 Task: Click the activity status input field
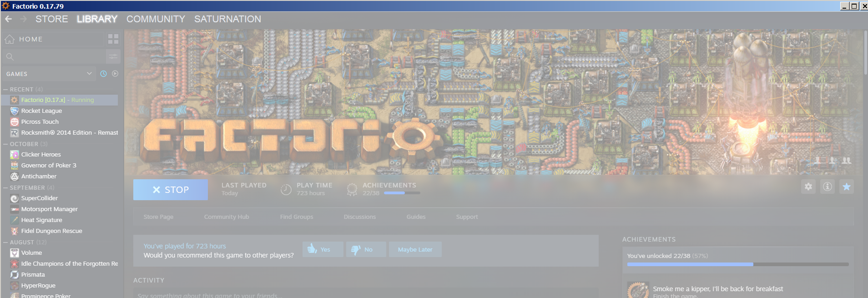tap(366, 294)
